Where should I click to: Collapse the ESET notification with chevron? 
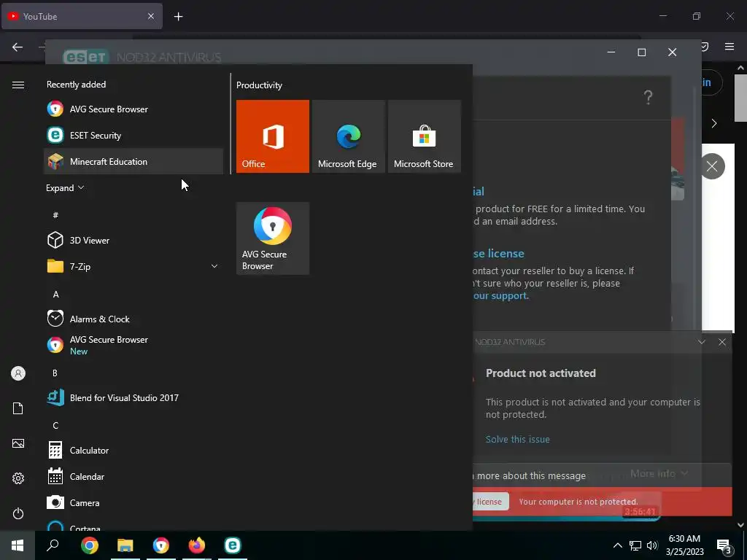point(702,342)
